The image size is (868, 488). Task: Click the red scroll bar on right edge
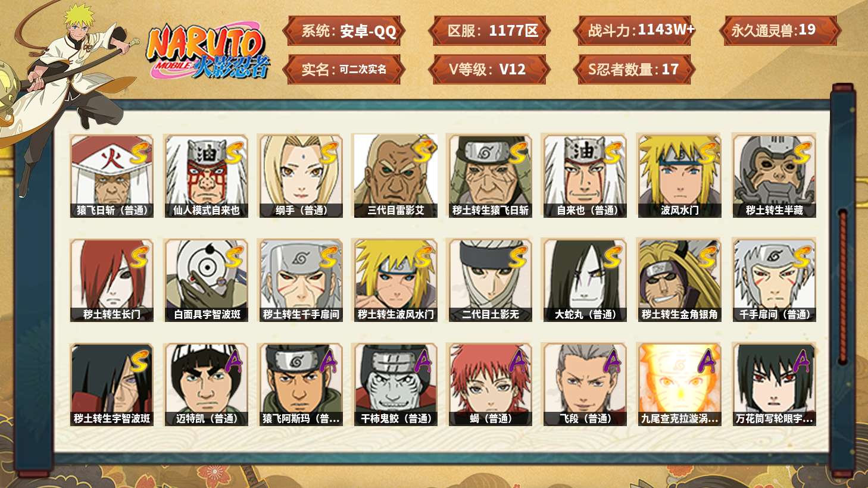(842, 286)
